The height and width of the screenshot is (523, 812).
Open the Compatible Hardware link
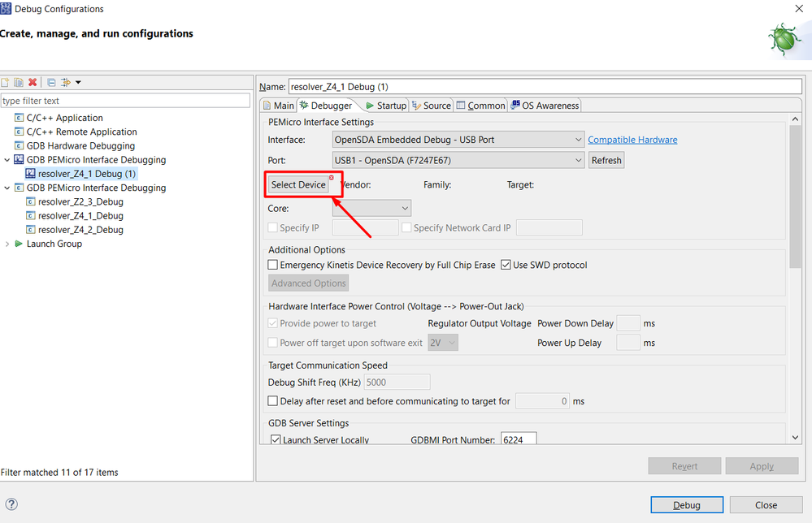coord(632,140)
